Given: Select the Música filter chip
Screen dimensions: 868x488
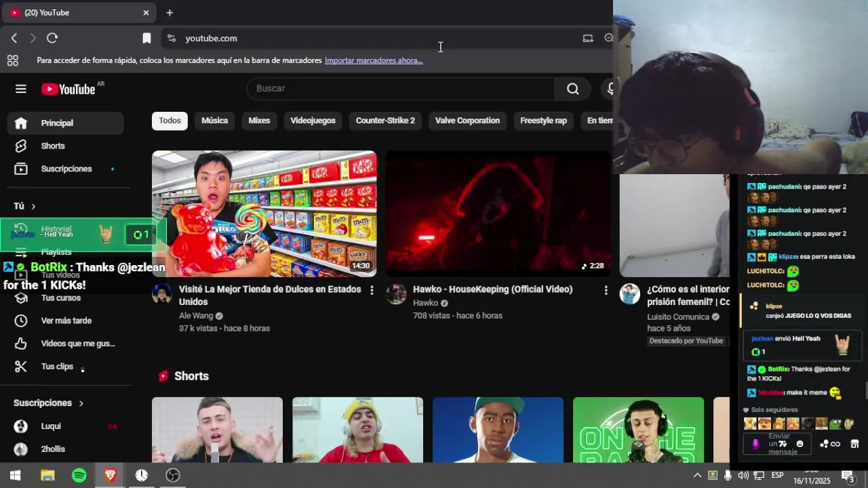Looking at the screenshot, I should [214, 121].
